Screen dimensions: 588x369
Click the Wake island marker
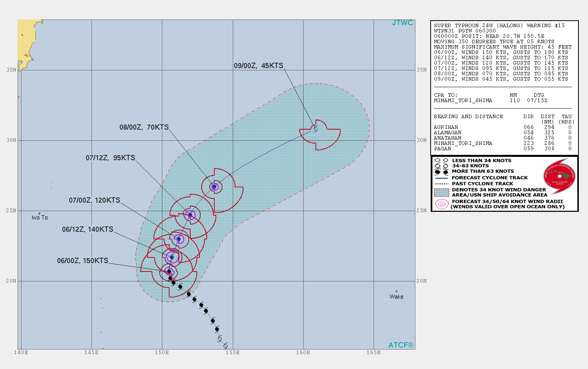tap(397, 291)
